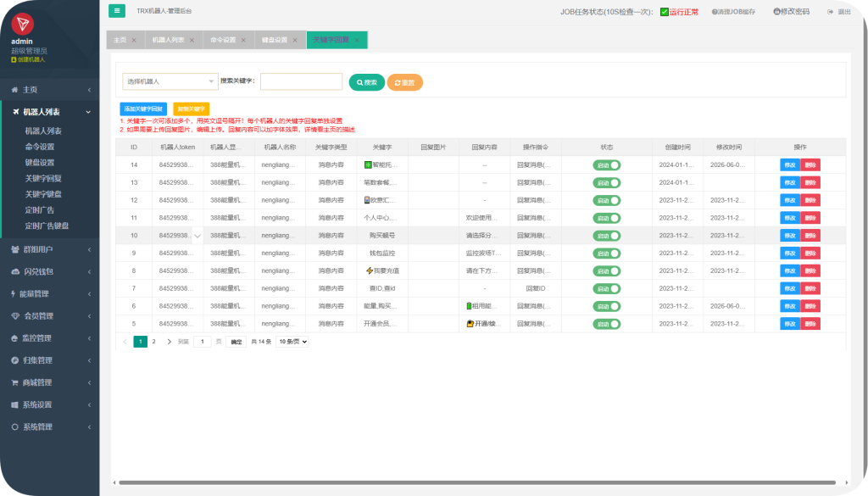Screen dimensions: 868x496
Task: Click the page number jump input
Action: pyautogui.click(x=202, y=342)
